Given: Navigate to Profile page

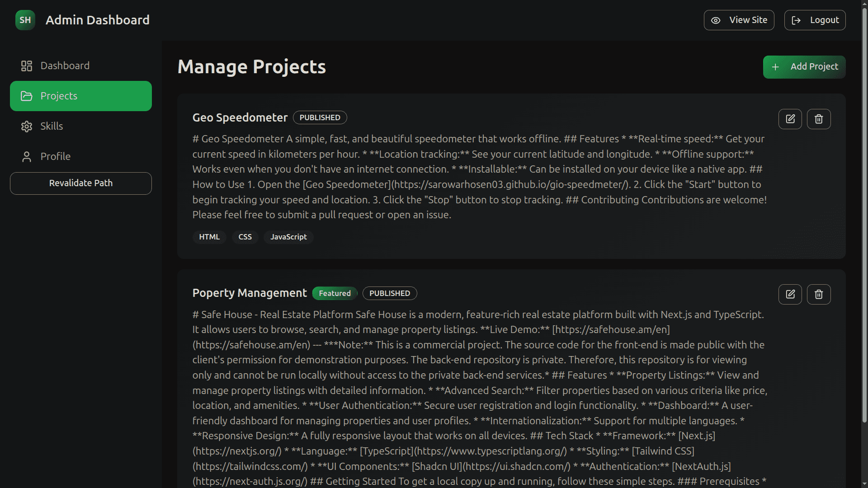Looking at the screenshot, I should (81, 156).
